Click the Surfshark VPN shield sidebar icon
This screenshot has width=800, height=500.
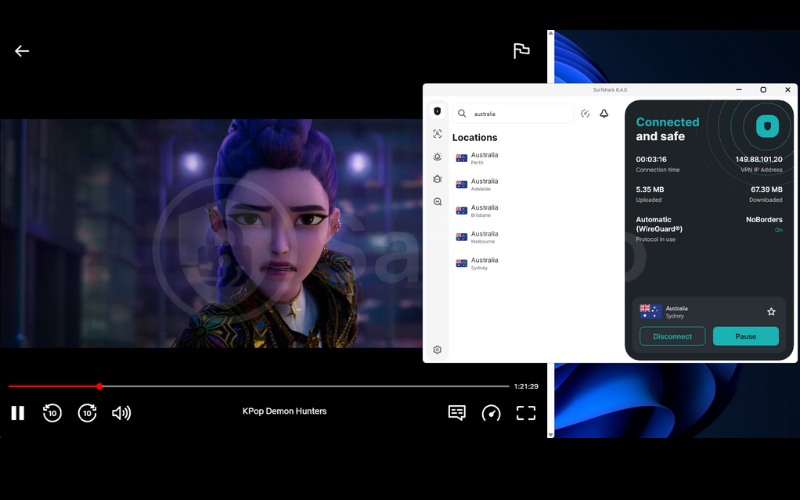[437, 111]
